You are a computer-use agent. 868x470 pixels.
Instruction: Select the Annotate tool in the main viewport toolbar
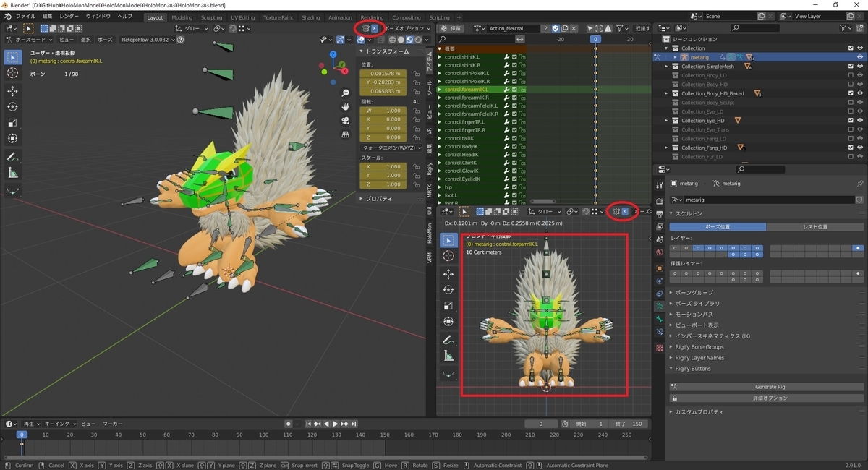coord(13,157)
